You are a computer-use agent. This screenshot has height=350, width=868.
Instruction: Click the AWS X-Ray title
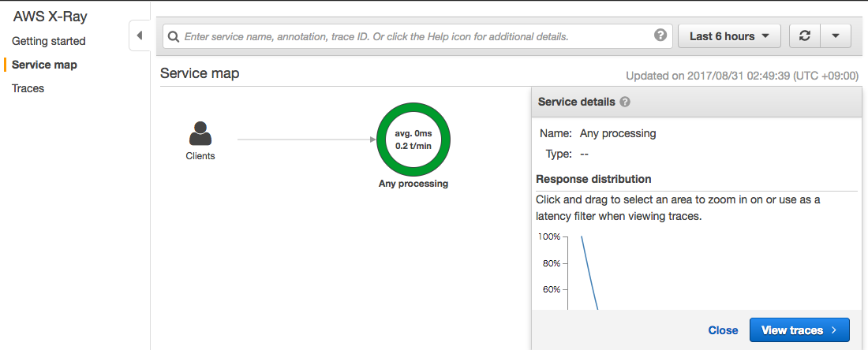click(x=50, y=17)
